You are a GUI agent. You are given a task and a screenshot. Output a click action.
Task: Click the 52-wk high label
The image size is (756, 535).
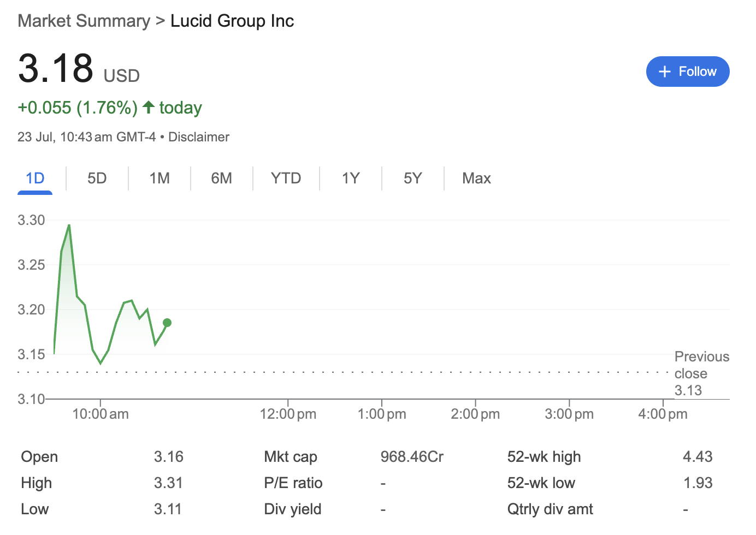(544, 457)
